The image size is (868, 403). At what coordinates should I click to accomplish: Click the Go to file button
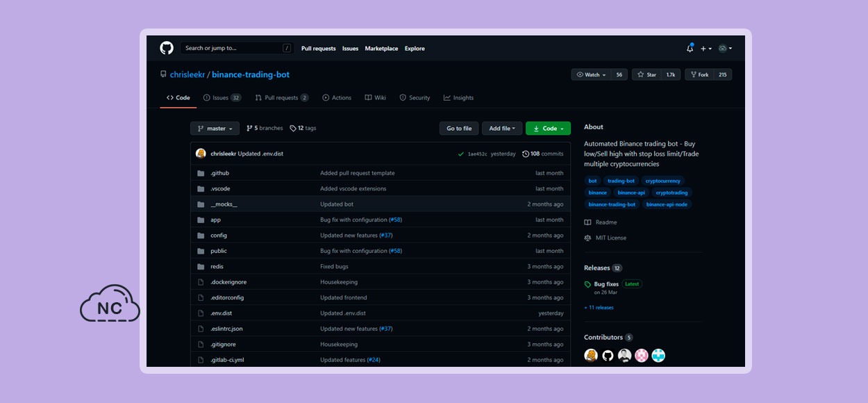point(459,129)
